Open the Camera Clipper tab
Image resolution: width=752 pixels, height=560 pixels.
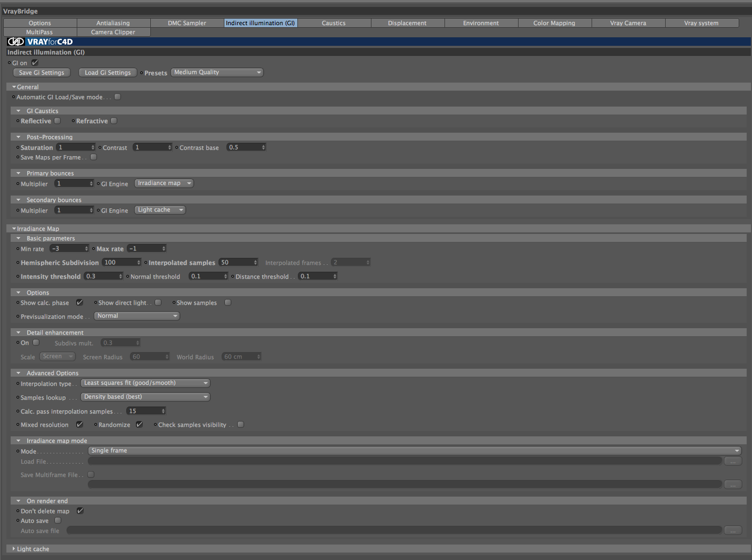pyautogui.click(x=113, y=32)
